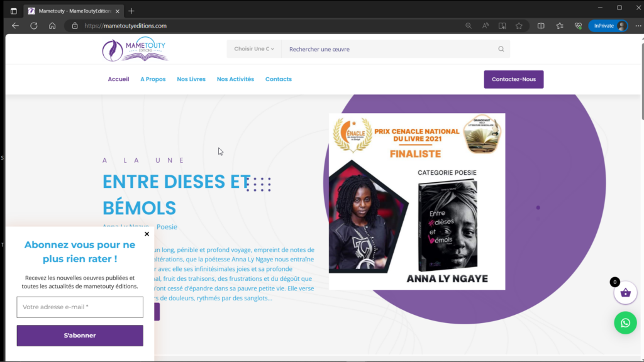Viewport: 644px width, 362px height.
Task: Open the A Propos menu item
Action: tap(153, 79)
